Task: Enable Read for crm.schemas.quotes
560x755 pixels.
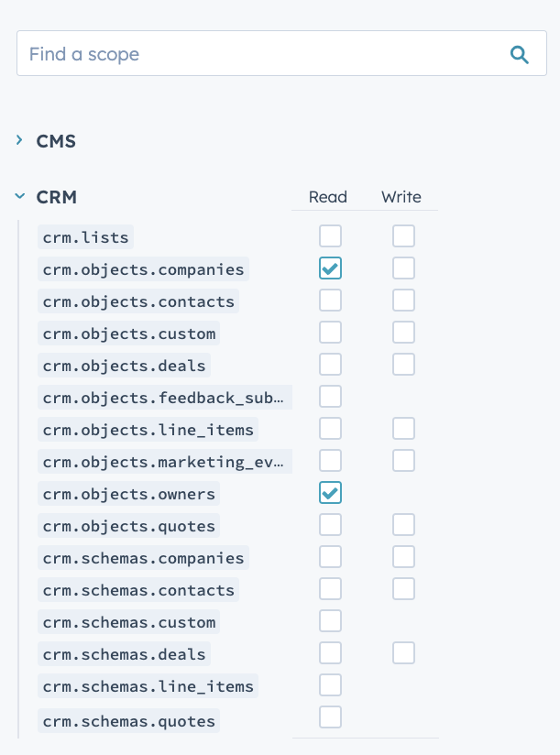Action: pos(330,717)
